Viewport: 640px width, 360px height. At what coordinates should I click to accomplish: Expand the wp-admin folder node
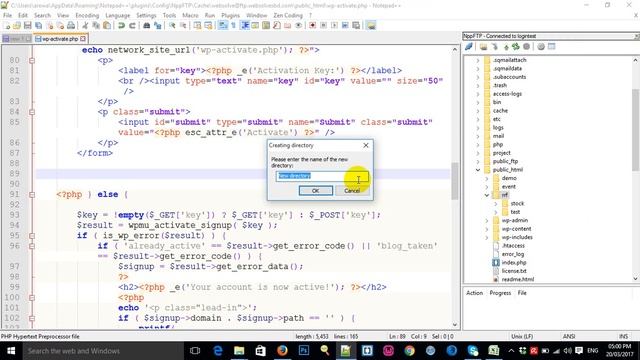click(x=487, y=220)
